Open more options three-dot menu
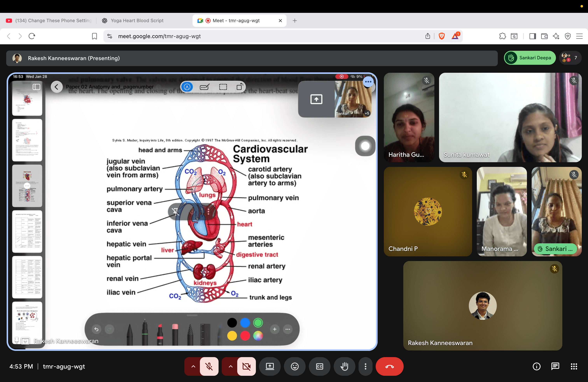 click(365, 366)
